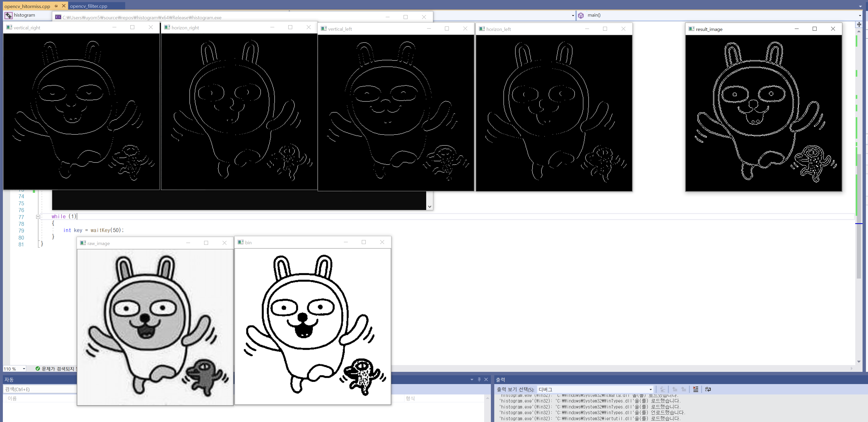Select the opencv_hitormiss.cpp tab
Viewport: 868px width, 422px height.
coord(27,6)
